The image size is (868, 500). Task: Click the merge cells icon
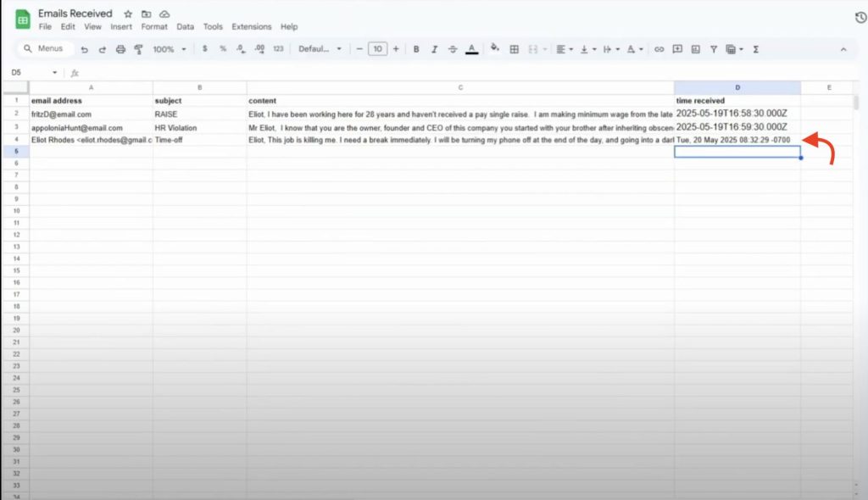tap(532, 49)
